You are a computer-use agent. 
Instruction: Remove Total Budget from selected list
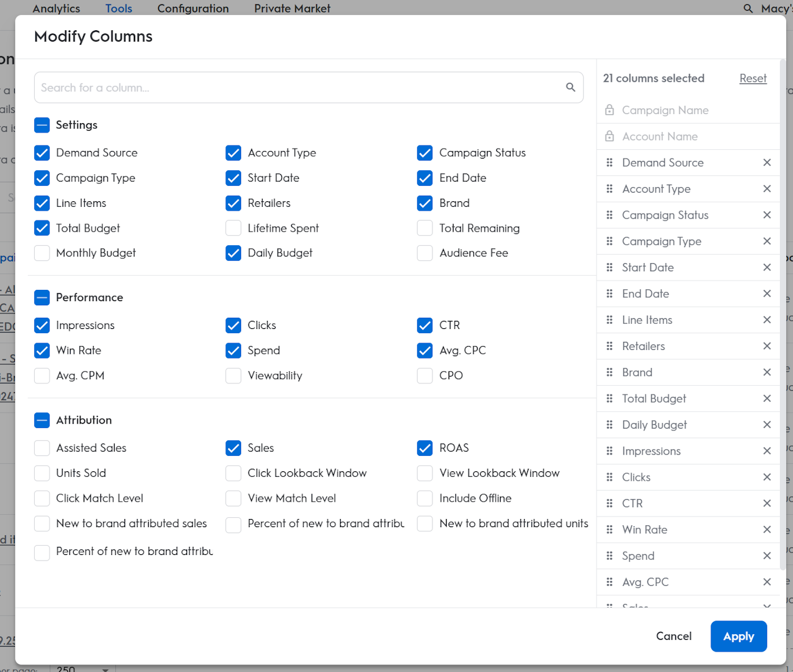[767, 398]
